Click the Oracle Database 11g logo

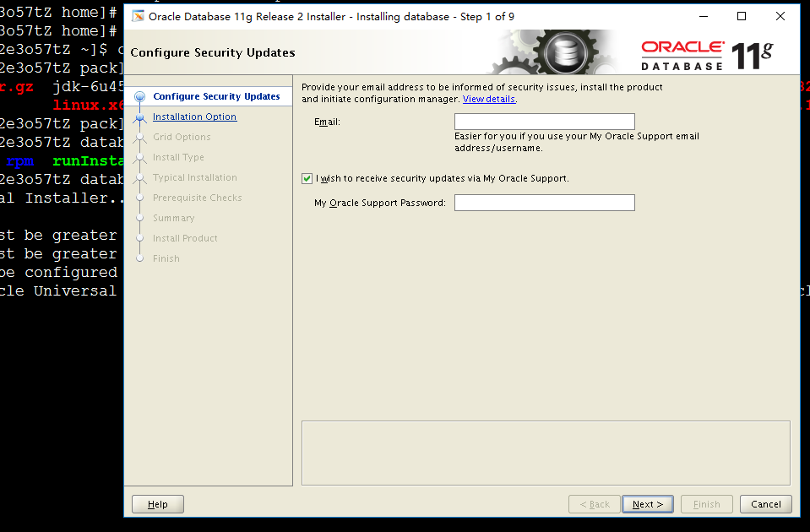coord(707,55)
